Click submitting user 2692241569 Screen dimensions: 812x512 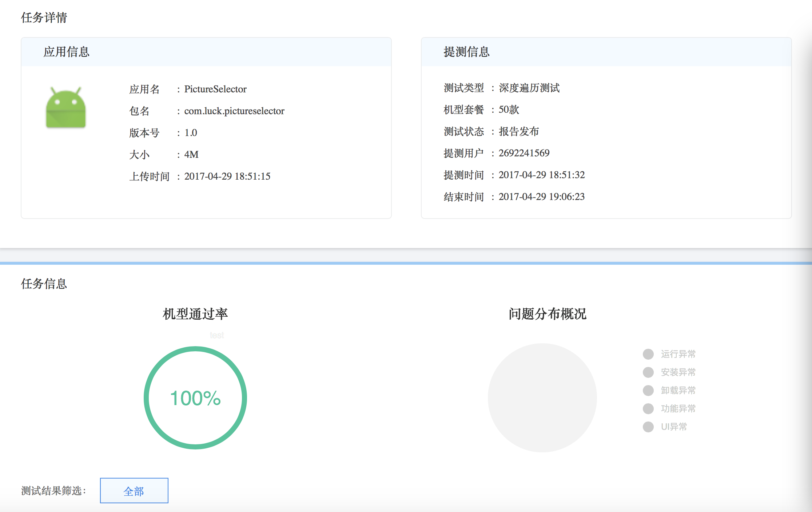pyautogui.click(x=524, y=153)
